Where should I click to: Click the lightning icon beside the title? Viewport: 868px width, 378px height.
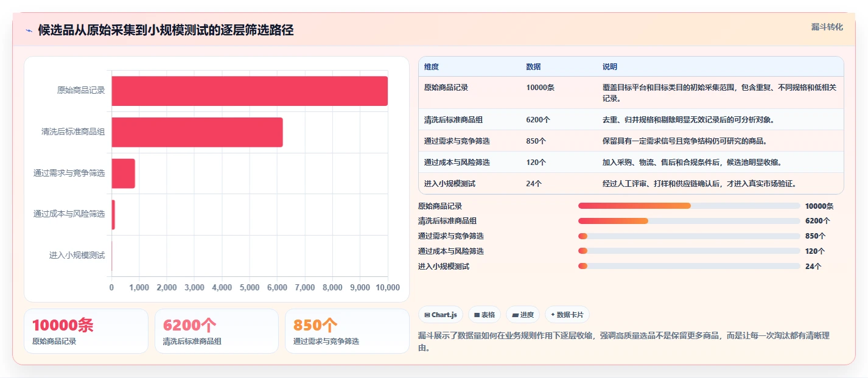29,30
